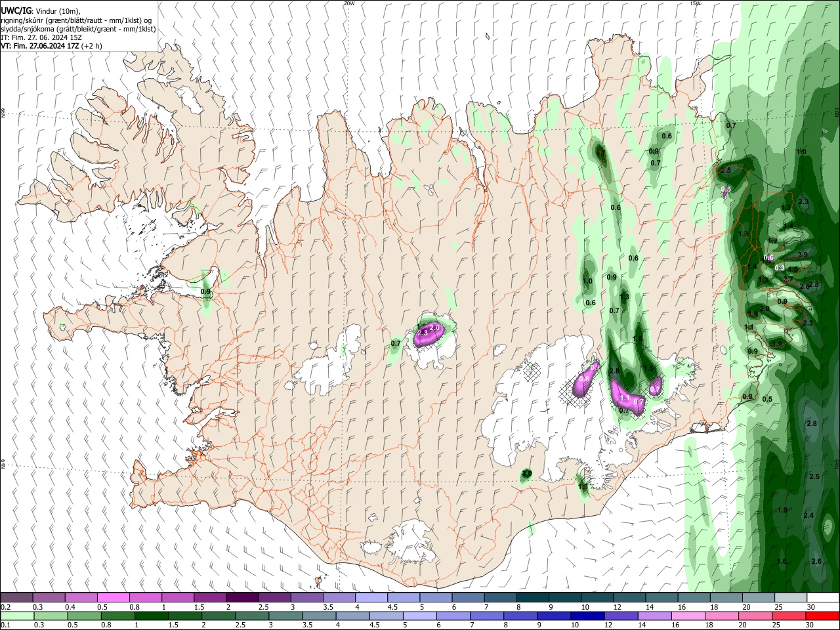Click the top-row legend swatch labelled 1.5
Image resolution: width=840 pixels, height=630 pixels.
209,597
